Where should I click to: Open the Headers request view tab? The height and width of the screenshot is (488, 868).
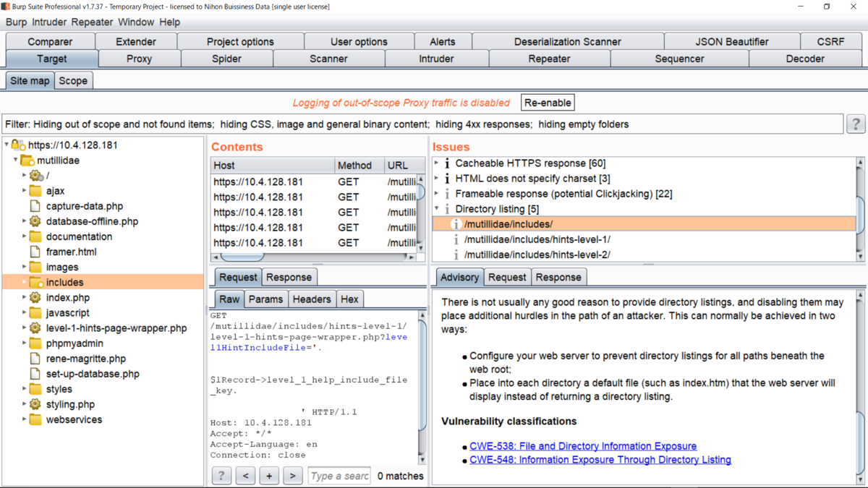[312, 299]
